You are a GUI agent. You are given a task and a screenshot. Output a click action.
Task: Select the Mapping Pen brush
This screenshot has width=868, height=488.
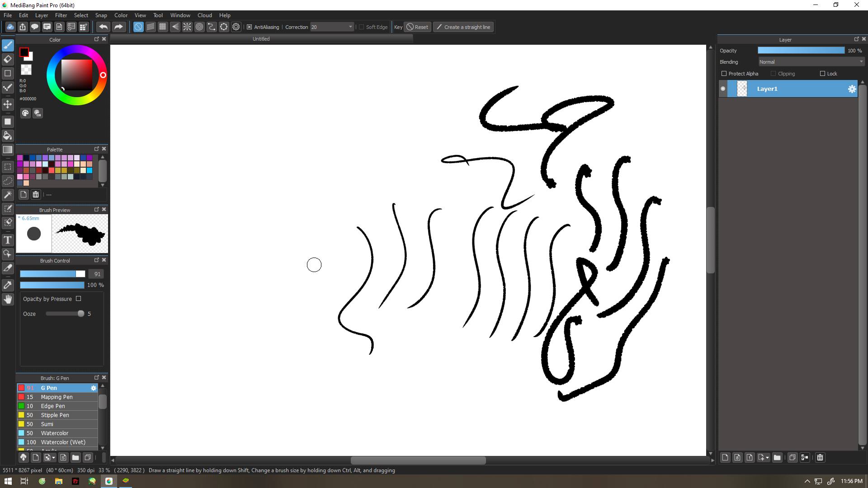coord(57,397)
